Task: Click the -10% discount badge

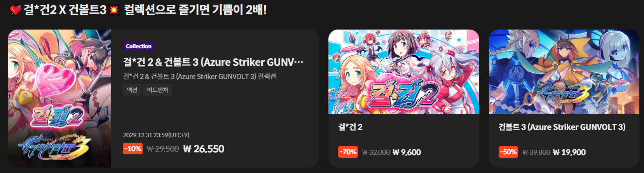Action: click(133, 149)
